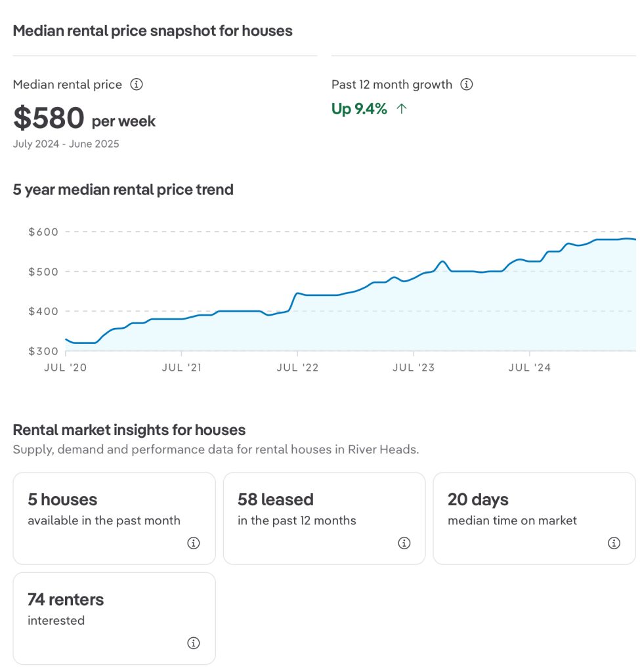Select the 5 houses available card
The height and width of the screenshot is (672, 640).
click(114, 518)
